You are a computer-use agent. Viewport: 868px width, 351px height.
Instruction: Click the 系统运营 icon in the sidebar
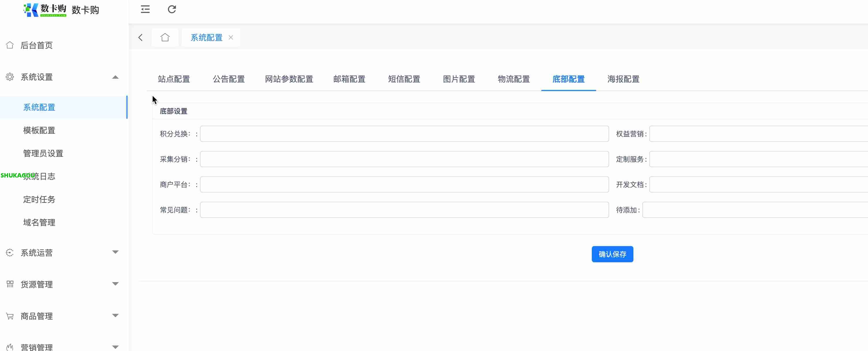click(x=10, y=252)
